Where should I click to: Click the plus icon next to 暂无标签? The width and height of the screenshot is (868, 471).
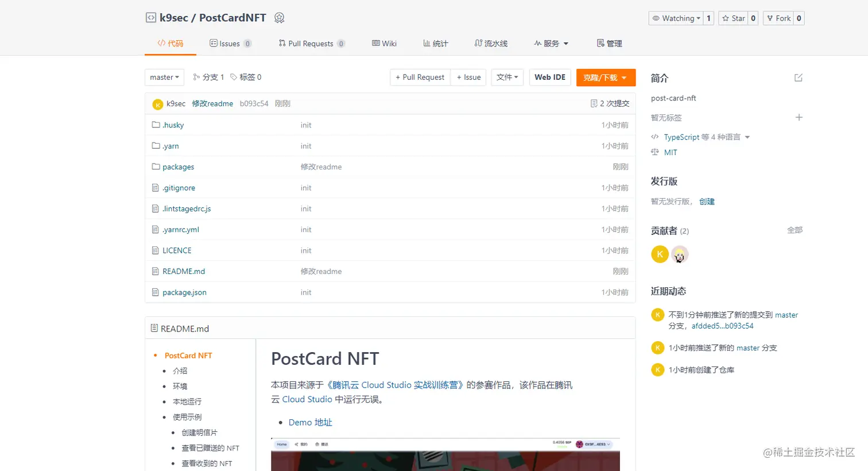click(x=799, y=117)
